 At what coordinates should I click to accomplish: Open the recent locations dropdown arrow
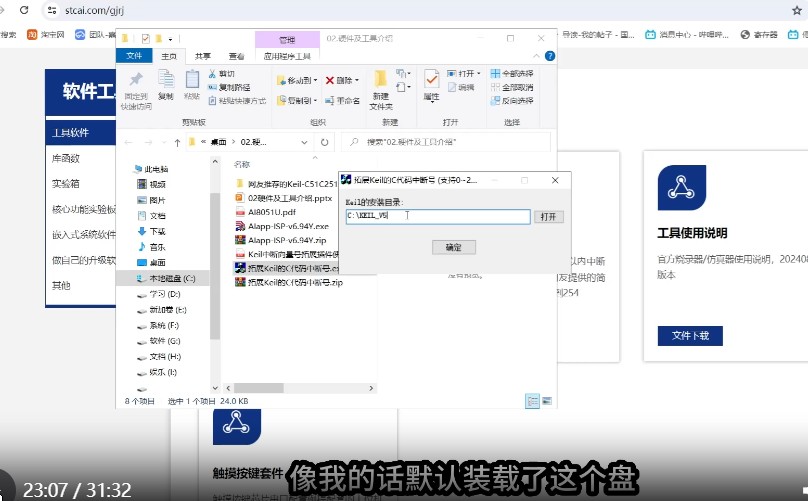pyautogui.click(x=164, y=143)
